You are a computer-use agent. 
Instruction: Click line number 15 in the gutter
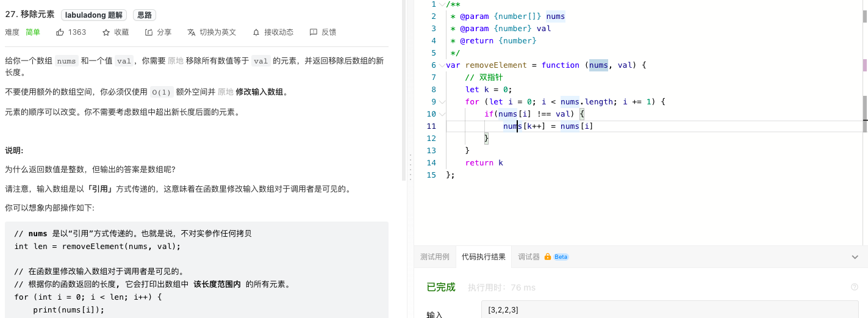431,175
